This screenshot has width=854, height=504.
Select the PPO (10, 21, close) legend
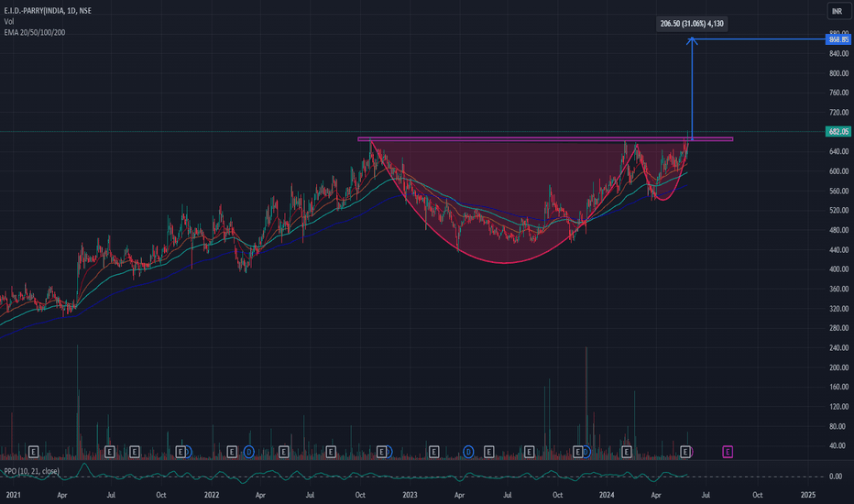(31, 471)
